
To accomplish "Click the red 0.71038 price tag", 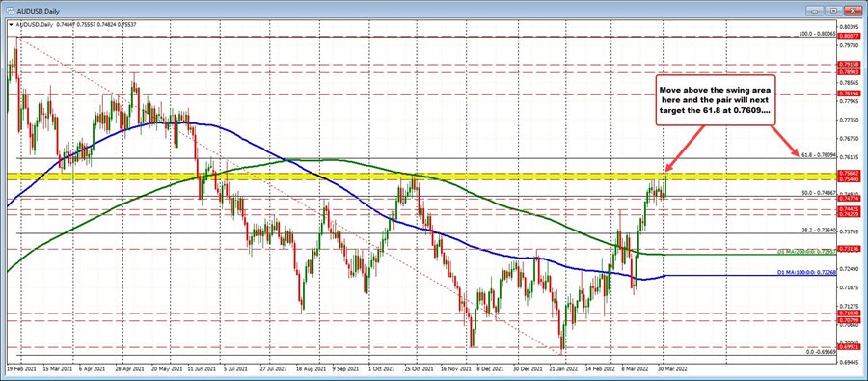I will 848,313.
